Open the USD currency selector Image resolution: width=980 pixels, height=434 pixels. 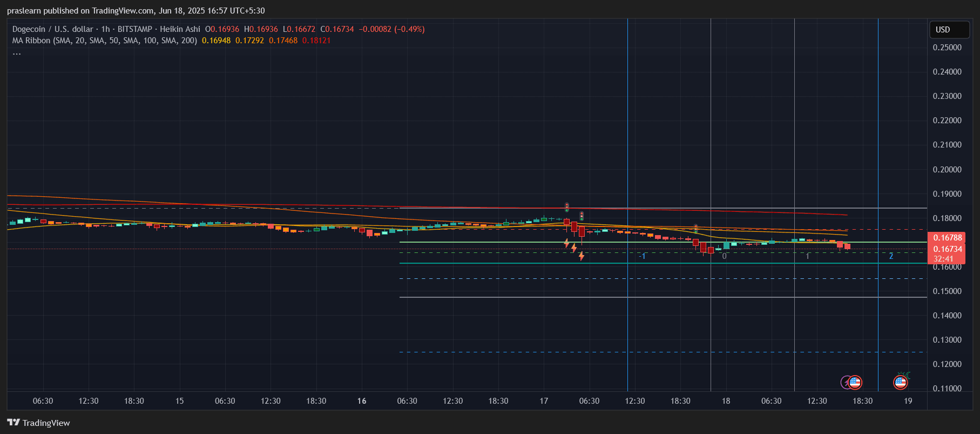point(948,30)
